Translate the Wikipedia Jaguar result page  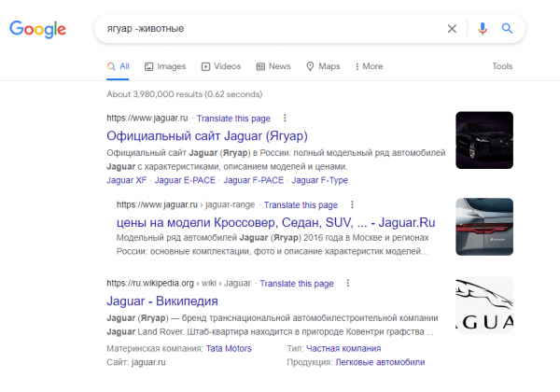click(297, 284)
